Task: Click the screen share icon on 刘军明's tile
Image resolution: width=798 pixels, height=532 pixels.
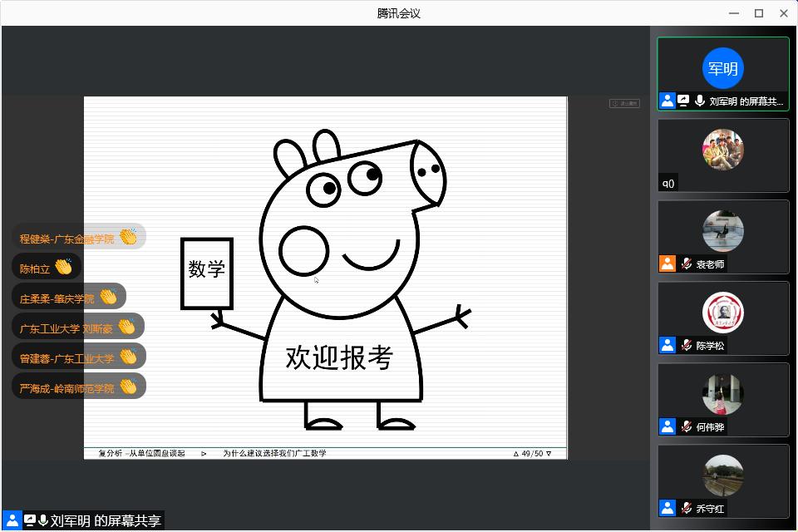Action: 683,101
